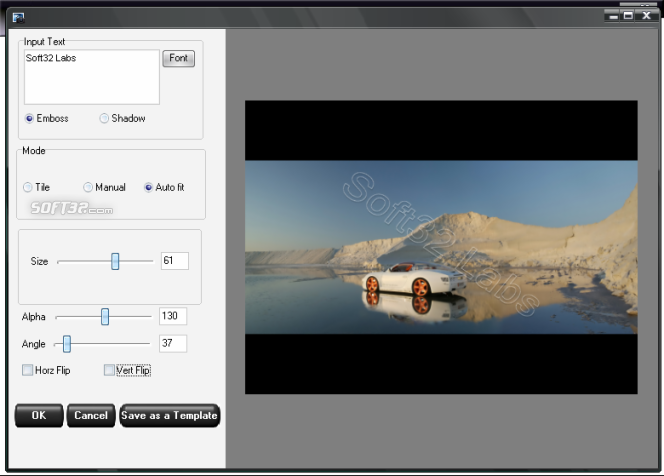Click the car preview image

[x=441, y=247]
